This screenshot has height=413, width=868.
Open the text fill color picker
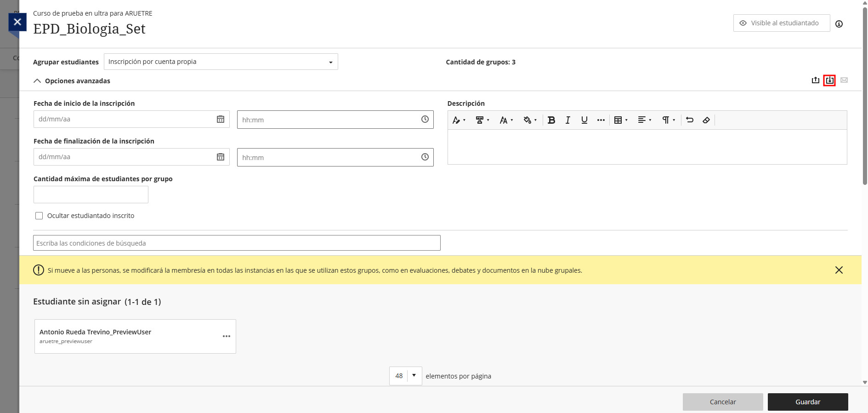(x=529, y=120)
